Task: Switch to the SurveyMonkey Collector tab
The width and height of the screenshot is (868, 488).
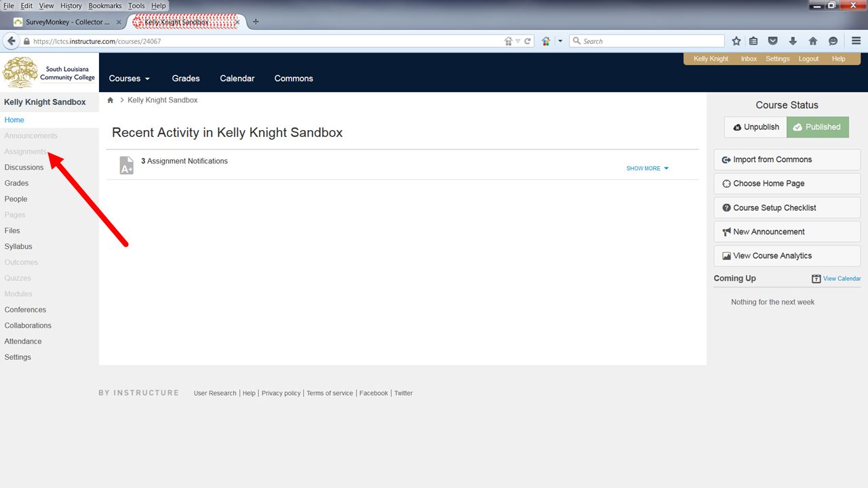Action: click(68, 22)
